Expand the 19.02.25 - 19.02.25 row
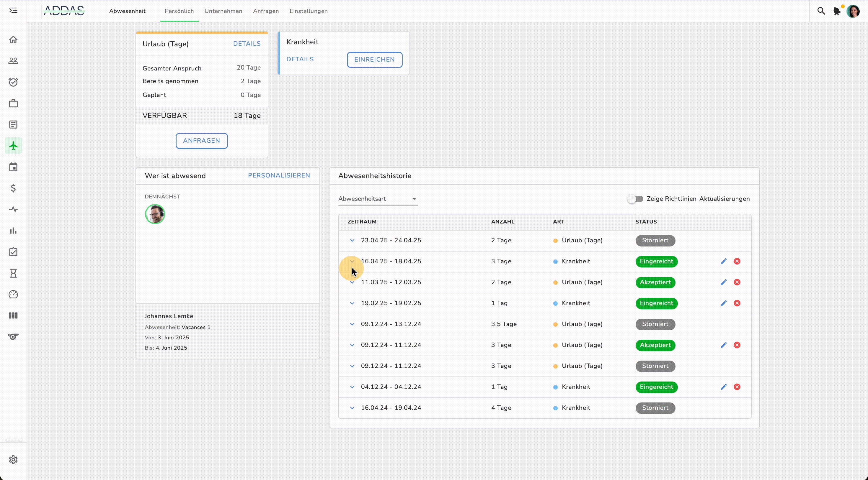Screen dimensions: 868x480 pos(352,303)
